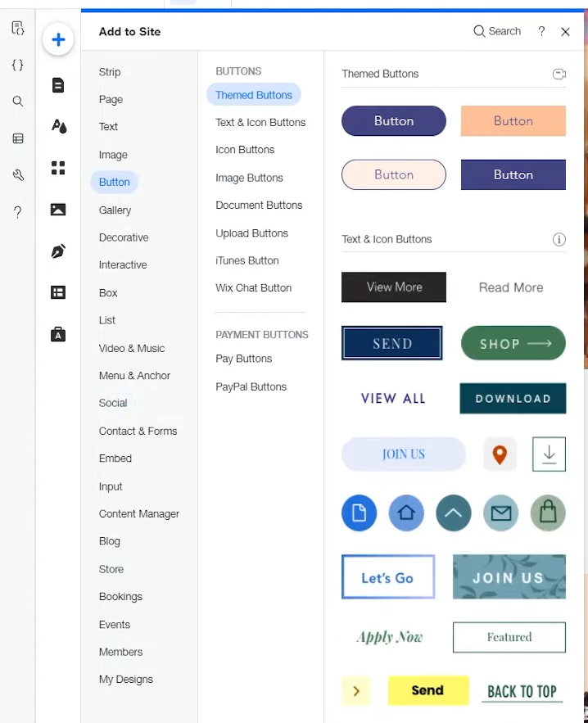Open the Content Manager table icon in the sidebar
588x723 pixels.
point(58,292)
